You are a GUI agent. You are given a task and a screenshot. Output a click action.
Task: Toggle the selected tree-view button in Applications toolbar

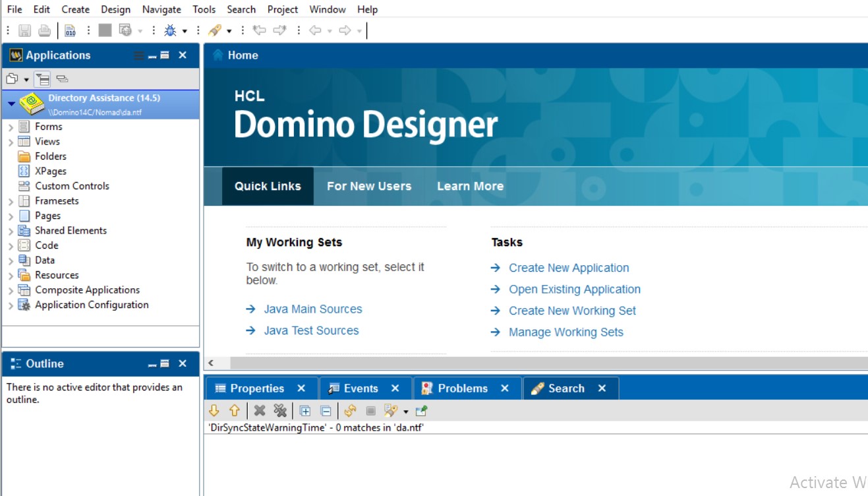point(43,79)
